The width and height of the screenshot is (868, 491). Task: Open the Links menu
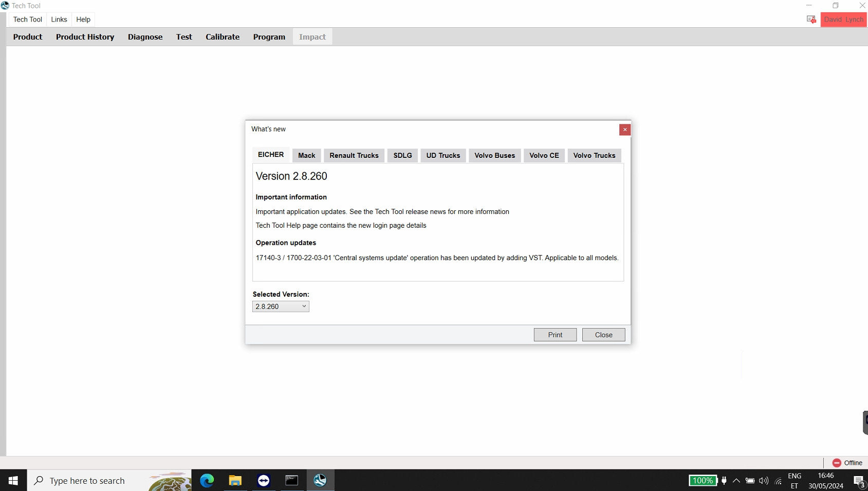pyautogui.click(x=59, y=20)
